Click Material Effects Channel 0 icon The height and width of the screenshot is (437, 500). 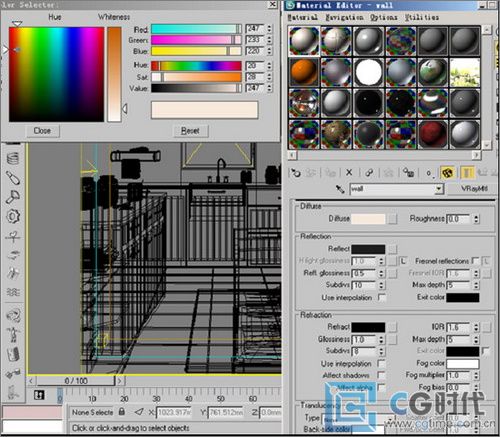pyautogui.click(x=429, y=173)
